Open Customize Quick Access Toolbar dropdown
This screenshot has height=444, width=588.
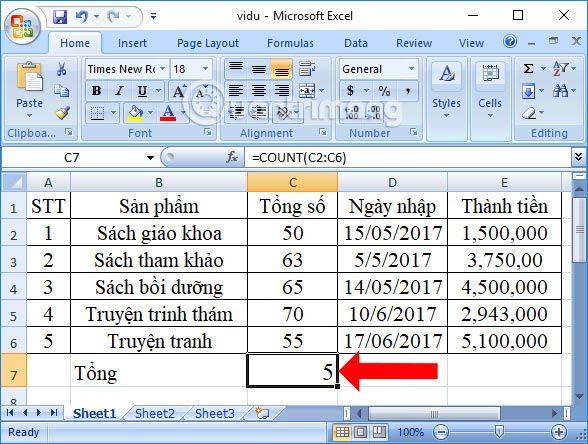click(x=153, y=16)
